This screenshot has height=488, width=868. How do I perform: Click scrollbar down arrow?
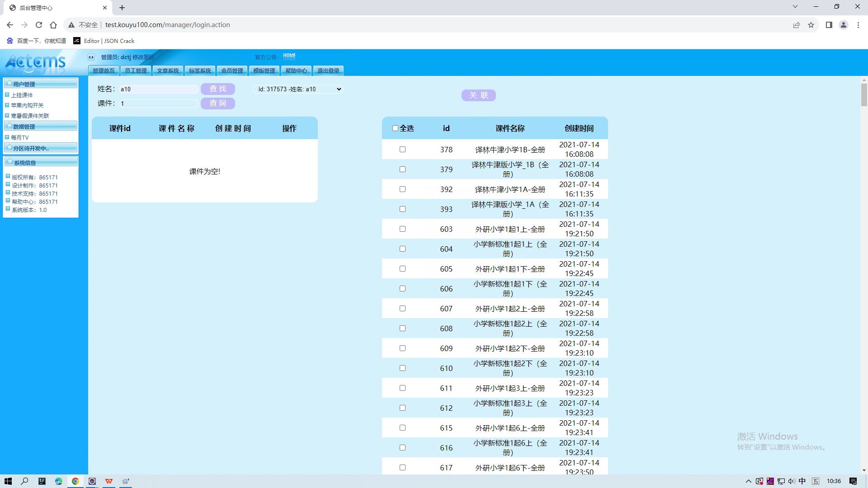(864, 470)
